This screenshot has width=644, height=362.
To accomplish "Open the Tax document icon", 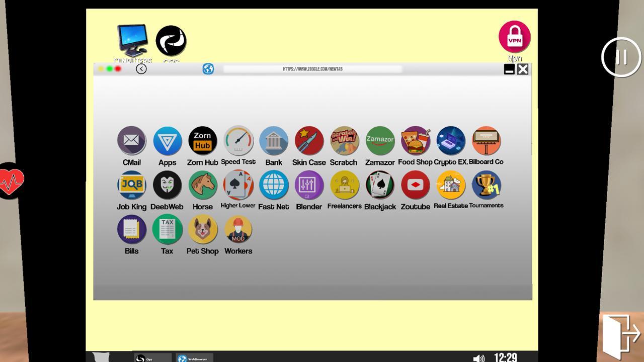I will (x=167, y=229).
